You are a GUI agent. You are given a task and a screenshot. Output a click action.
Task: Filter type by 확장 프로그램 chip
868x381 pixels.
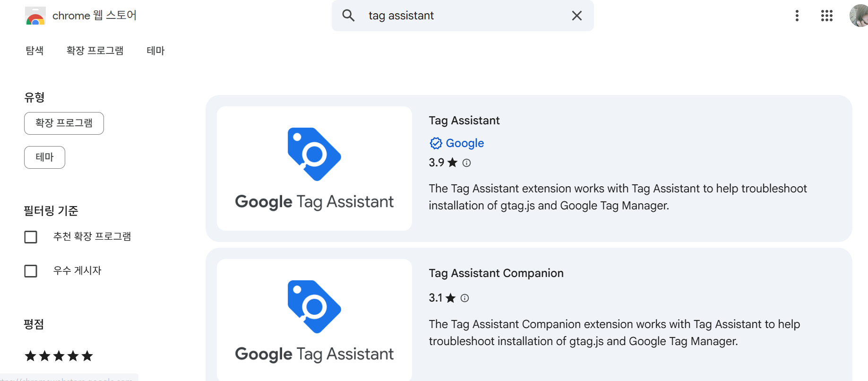64,123
